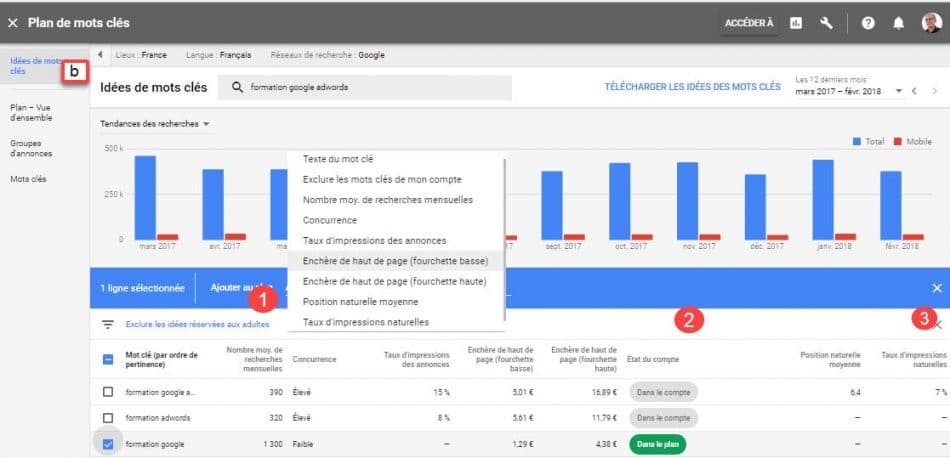Toggle the red Mobile legend swatch
Screen dimensions: 950x458
(898, 141)
